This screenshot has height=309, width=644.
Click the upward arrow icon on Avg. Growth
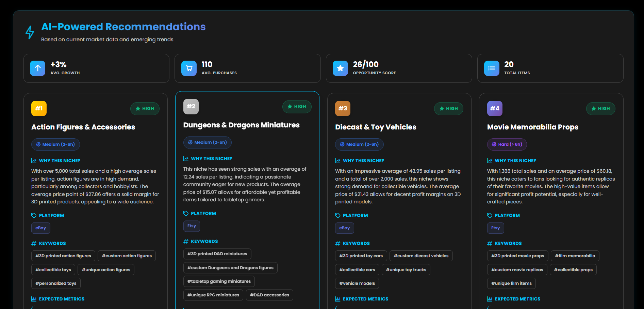tap(37, 68)
